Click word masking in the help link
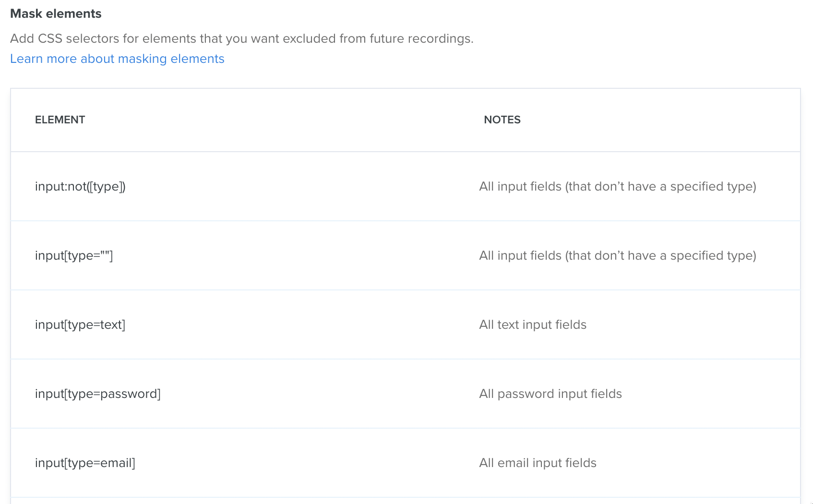813x504 pixels. point(142,59)
